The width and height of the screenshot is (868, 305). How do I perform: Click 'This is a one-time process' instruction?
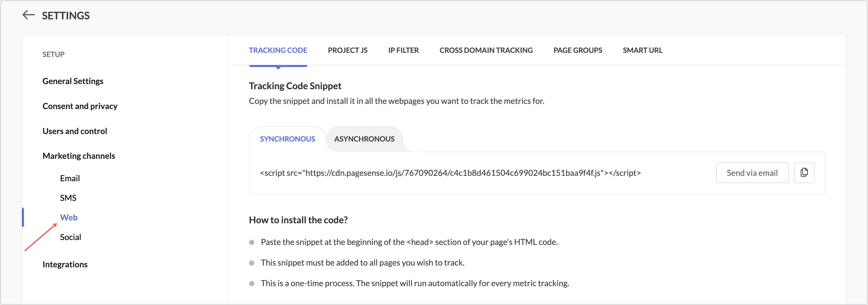coord(415,283)
